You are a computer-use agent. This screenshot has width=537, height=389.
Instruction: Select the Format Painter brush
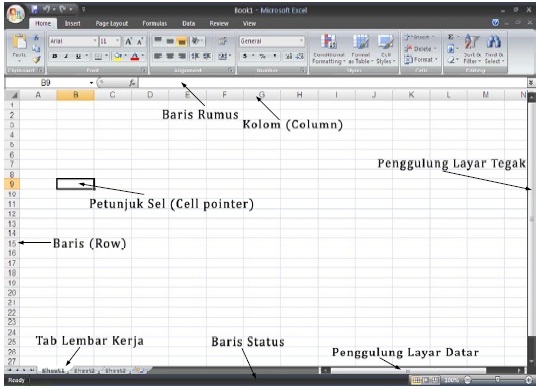click(x=36, y=60)
